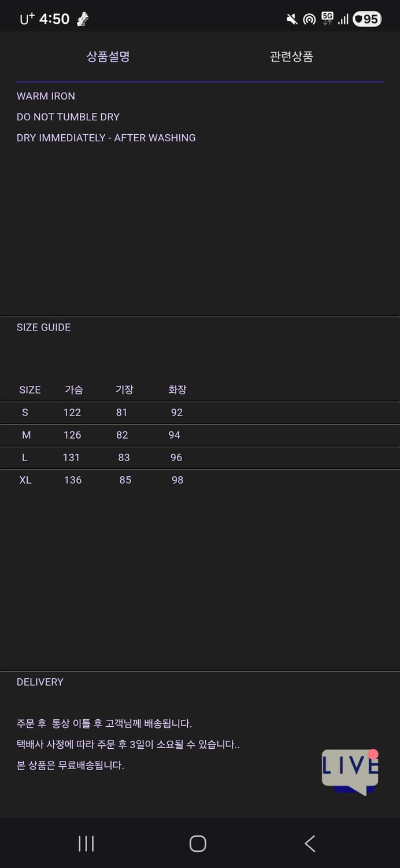Tap the 가슴 column header
Image resolution: width=400 pixels, height=868 pixels.
coord(73,390)
